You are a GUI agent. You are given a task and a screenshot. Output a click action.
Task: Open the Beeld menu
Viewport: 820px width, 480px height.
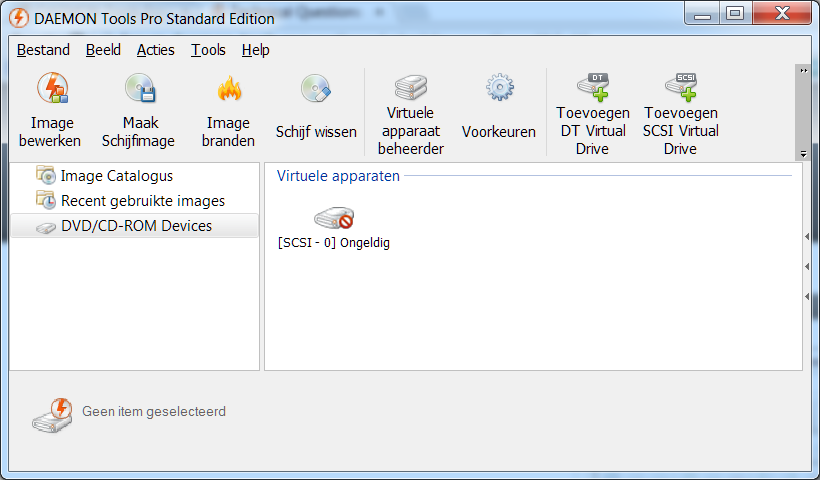[x=103, y=50]
